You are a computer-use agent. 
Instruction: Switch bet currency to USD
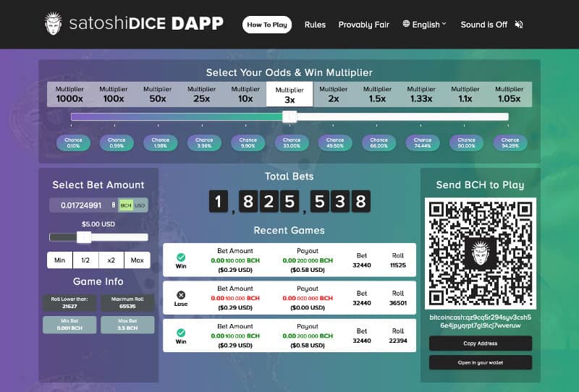(x=140, y=205)
